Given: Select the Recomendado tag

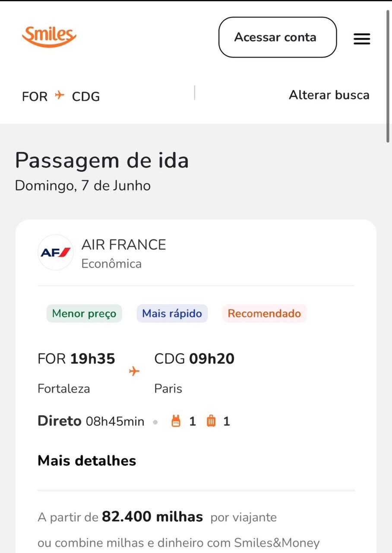Looking at the screenshot, I should [x=264, y=314].
